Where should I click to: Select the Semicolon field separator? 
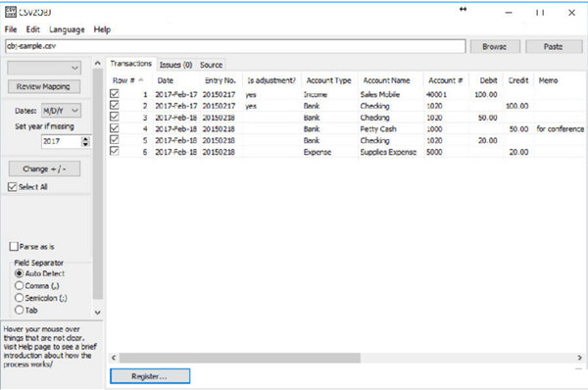pos(41,298)
